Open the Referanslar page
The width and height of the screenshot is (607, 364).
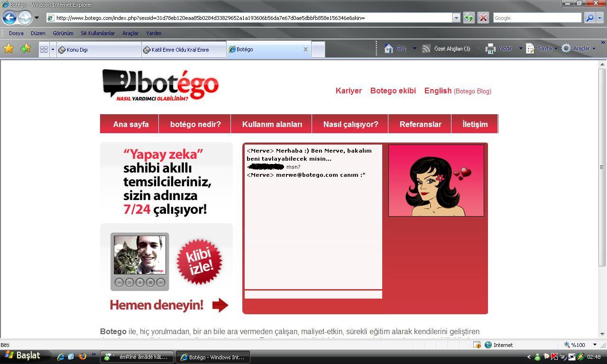[x=420, y=124]
